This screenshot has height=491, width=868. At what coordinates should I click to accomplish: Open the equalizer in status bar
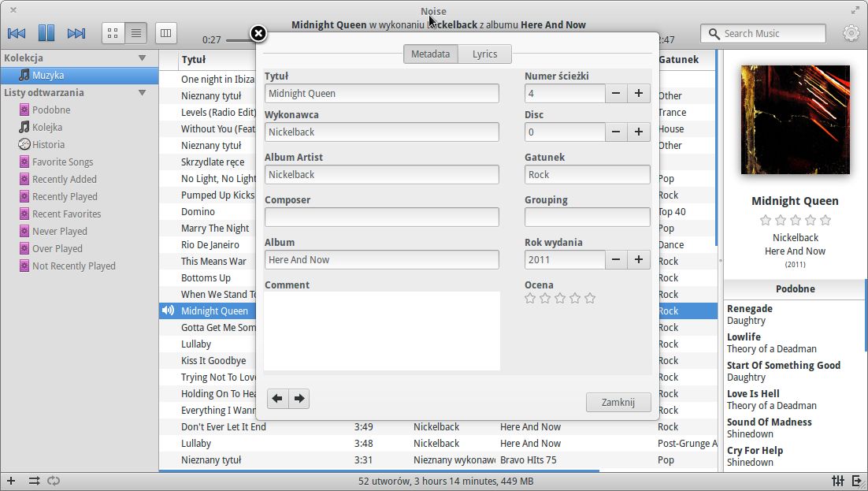(x=838, y=481)
